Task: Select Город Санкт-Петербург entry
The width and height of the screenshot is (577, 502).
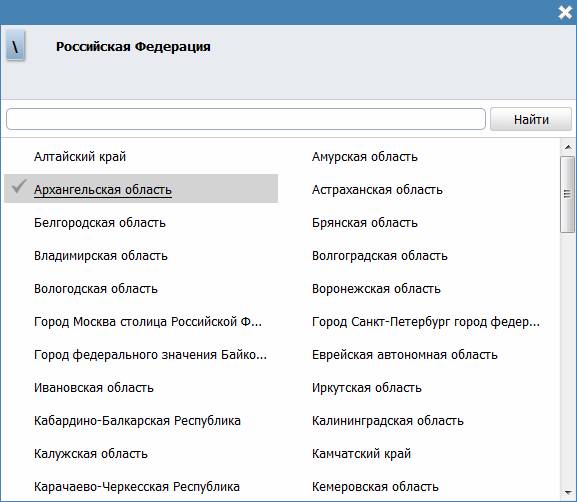Action: 426,322
